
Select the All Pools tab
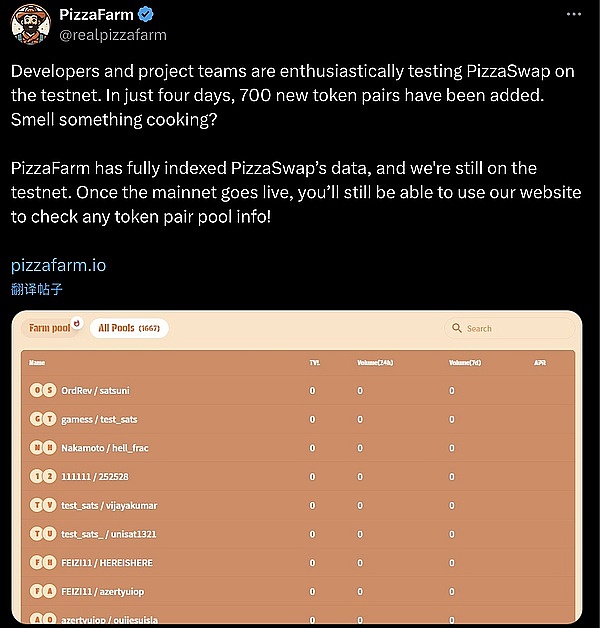tap(129, 328)
